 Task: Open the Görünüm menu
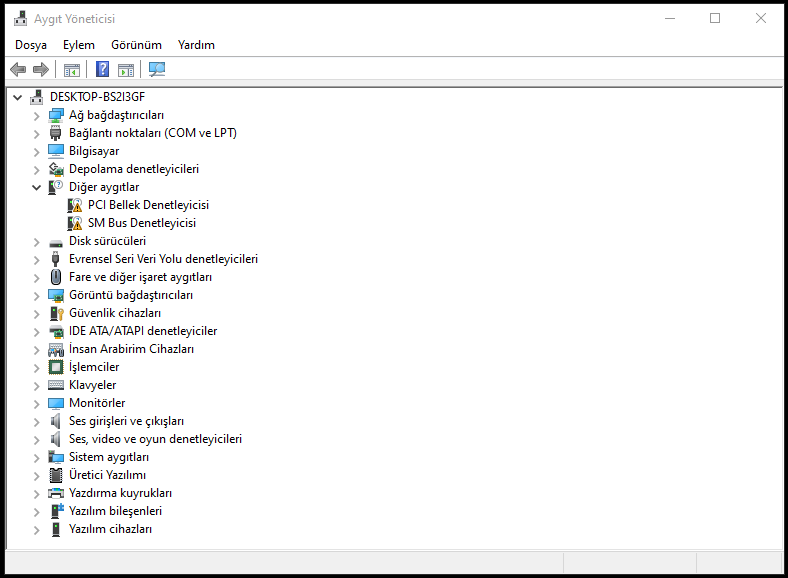point(136,45)
